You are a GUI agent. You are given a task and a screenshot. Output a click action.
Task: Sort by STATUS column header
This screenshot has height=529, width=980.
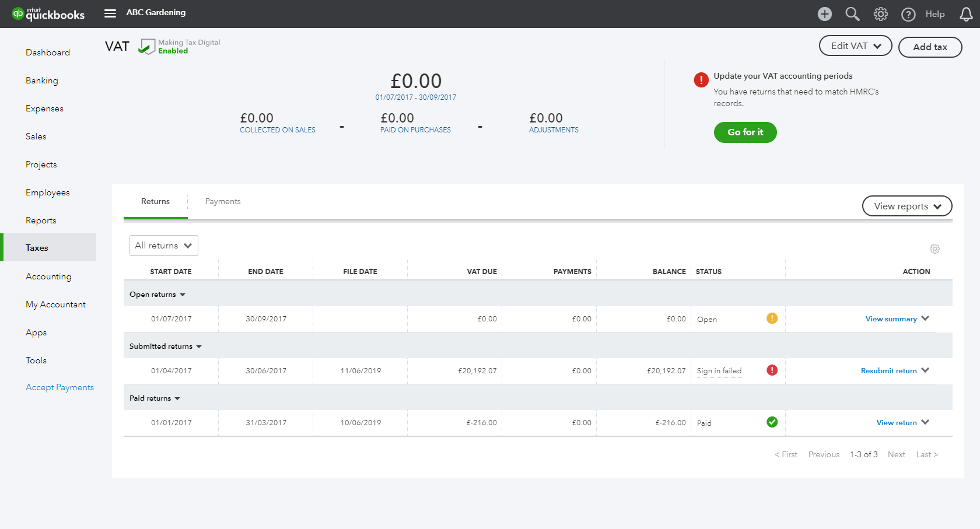coord(709,272)
